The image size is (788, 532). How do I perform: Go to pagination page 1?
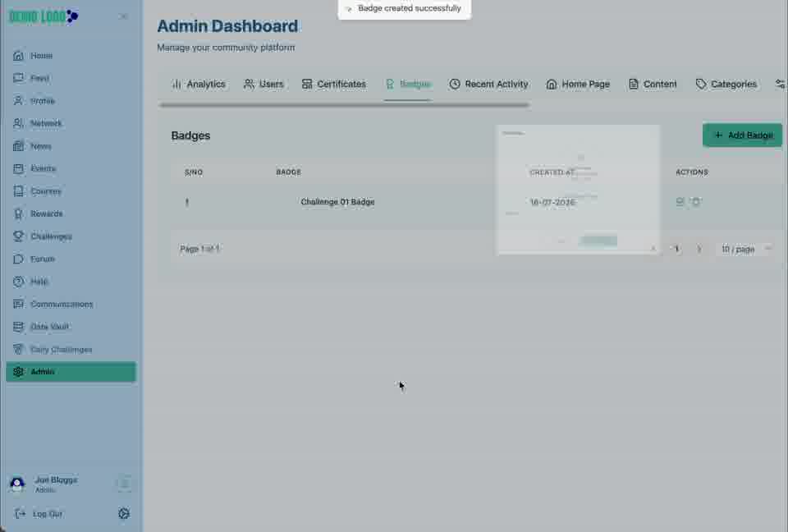677,249
